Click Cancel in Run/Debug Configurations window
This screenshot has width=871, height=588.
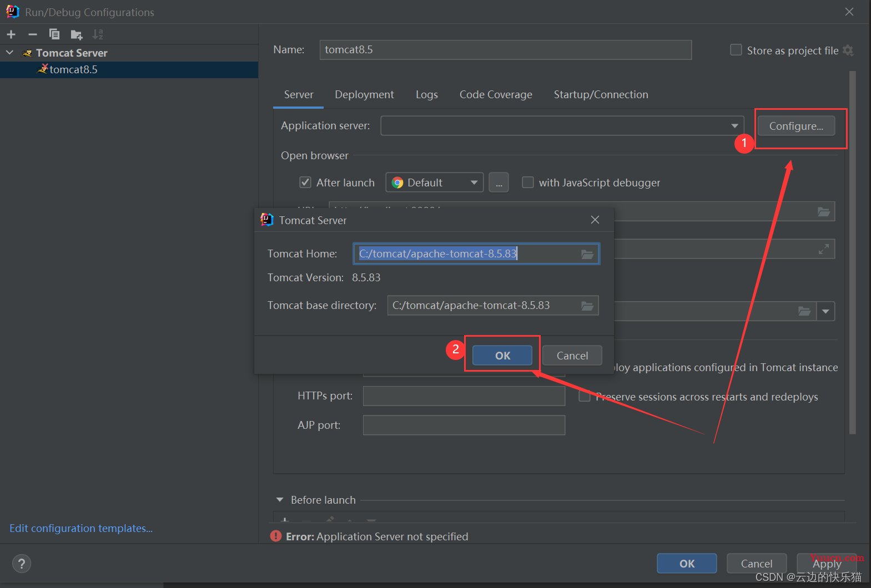click(x=756, y=564)
